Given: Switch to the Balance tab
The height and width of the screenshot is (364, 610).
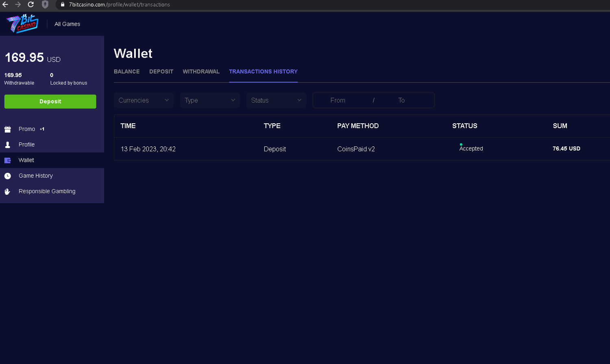Looking at the screenshot, I should pyautogui.click(x=126, y=72).
